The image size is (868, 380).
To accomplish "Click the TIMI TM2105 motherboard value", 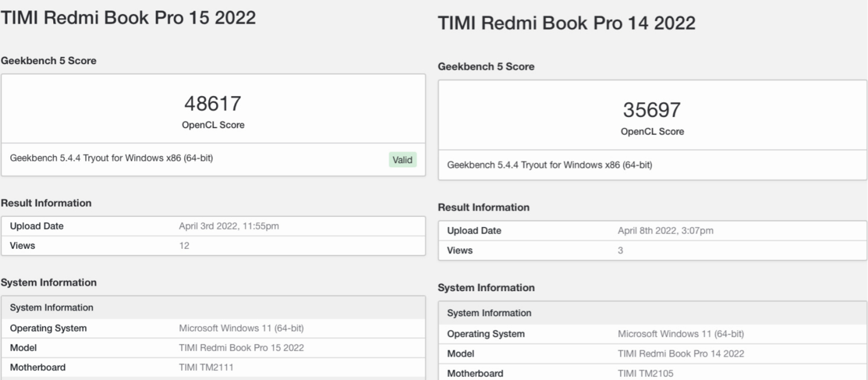I will click(645, 373).
